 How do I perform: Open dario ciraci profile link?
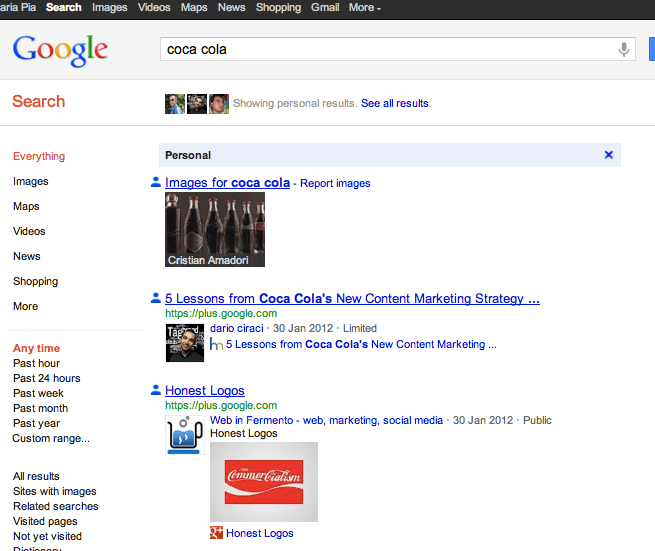[237, 328]
